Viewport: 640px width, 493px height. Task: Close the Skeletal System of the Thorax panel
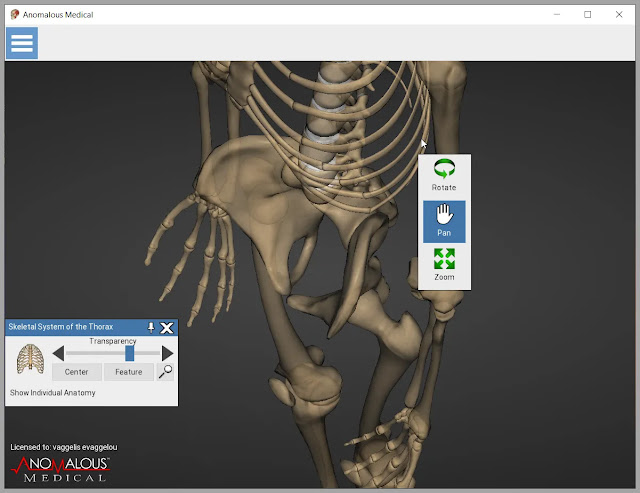tap(167, 328)
